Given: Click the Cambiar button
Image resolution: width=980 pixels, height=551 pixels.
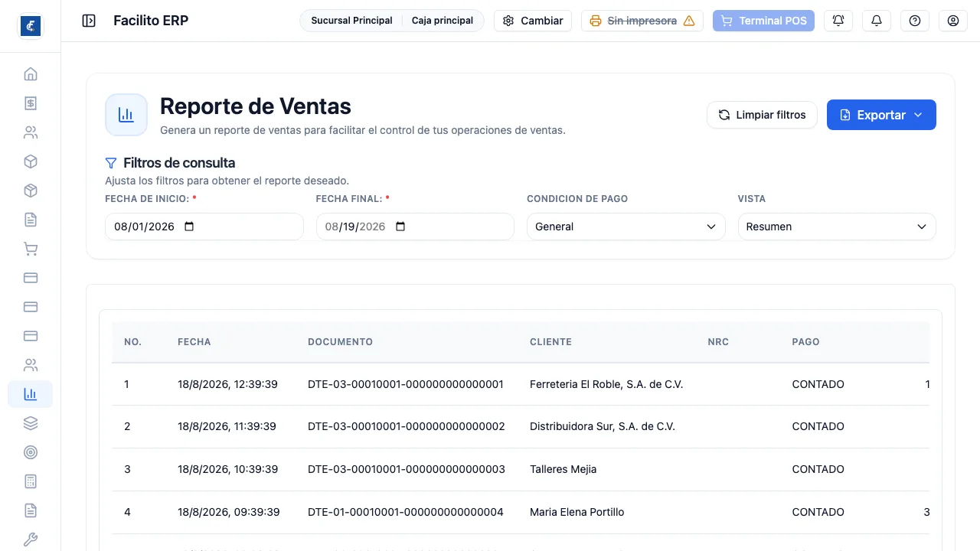Looking at the screenshot, I should (533, 21).
